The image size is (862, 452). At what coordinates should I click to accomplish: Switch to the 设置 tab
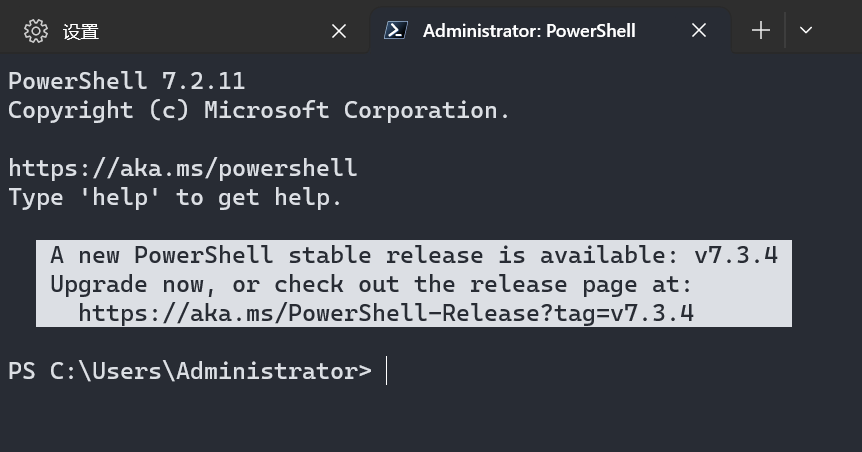[81, 31]
